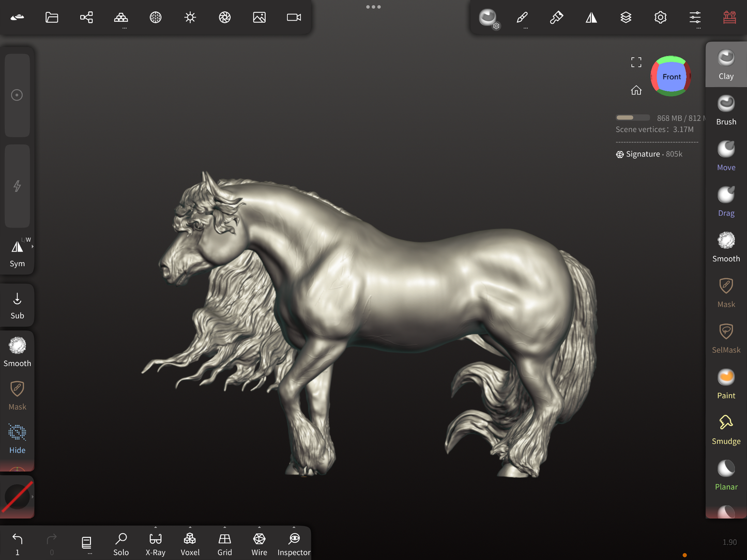Click the Solo button
Screen dimensions: 747x560
[121, 543]
